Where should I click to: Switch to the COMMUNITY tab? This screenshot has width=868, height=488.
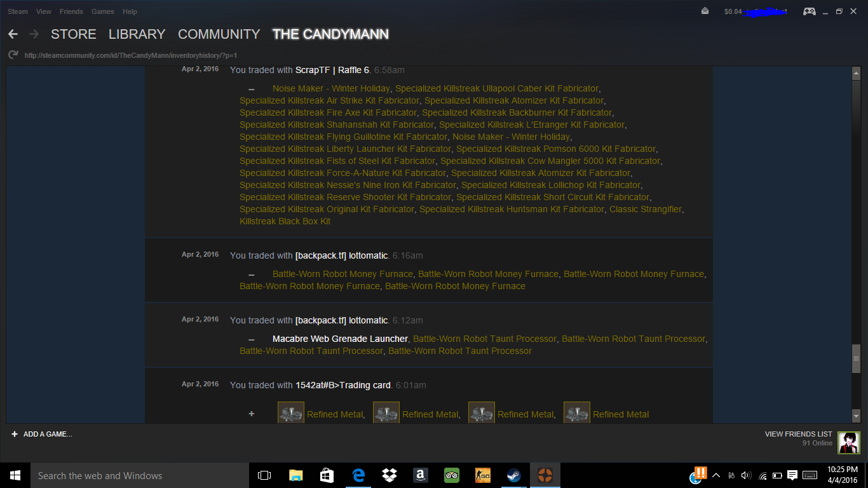pyautogui.click(x=219, y=34)
